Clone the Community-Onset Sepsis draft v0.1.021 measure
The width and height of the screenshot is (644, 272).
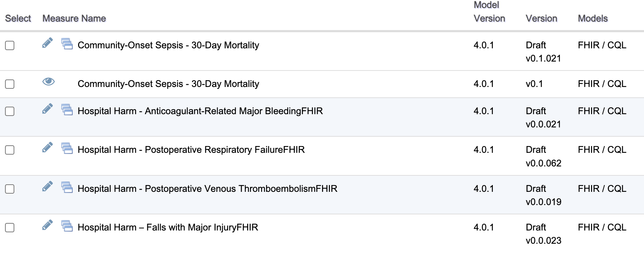[67, 44]
